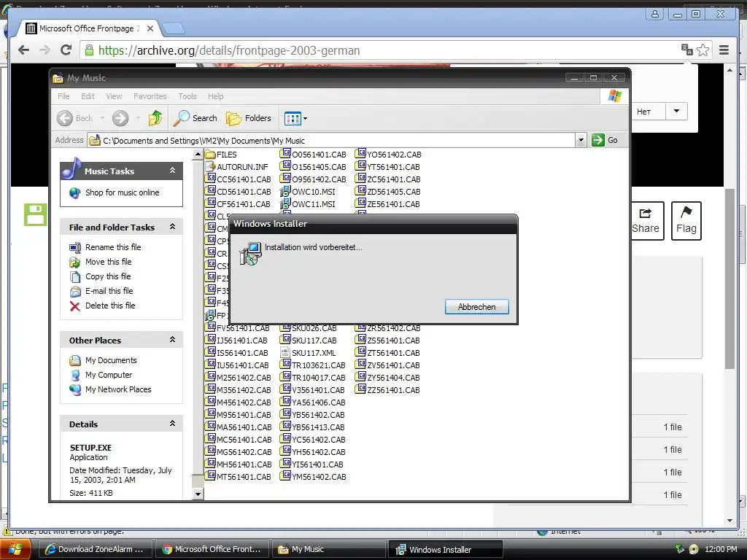This screenshot has width=747, height=560.
Task: Select YM561402.CAB file icon
Action: click(x=285, y=475)
